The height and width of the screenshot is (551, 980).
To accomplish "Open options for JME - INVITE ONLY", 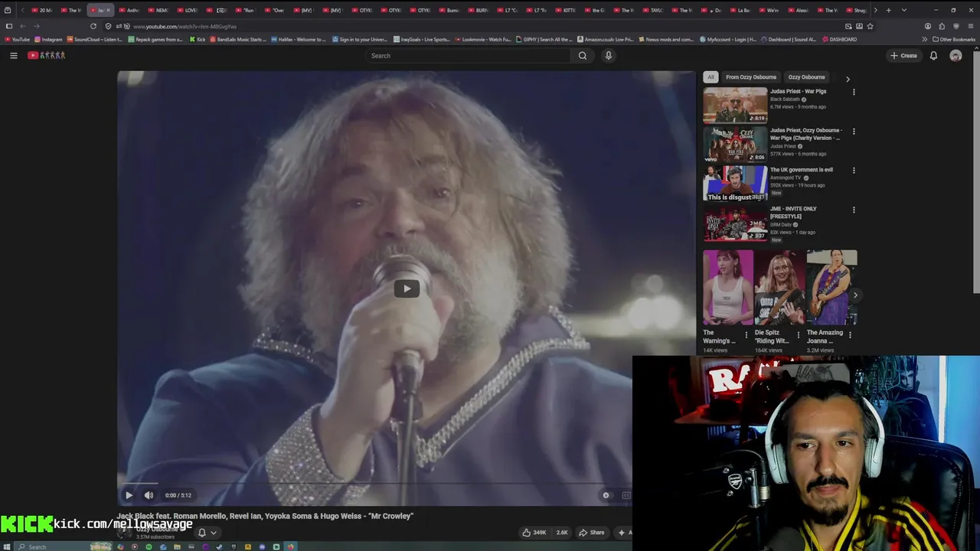I will [854, 210].
